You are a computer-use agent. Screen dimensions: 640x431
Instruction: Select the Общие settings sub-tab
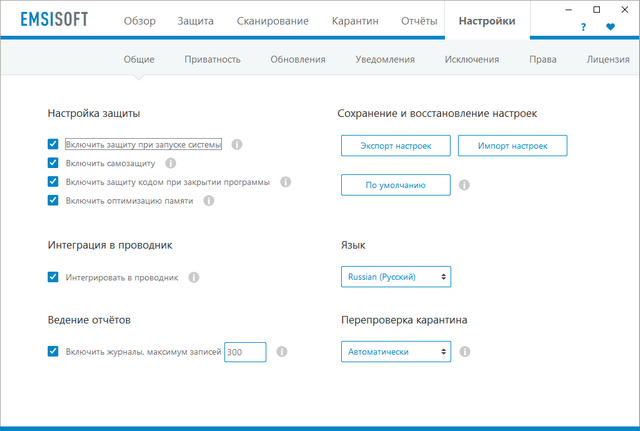[139, 59]
